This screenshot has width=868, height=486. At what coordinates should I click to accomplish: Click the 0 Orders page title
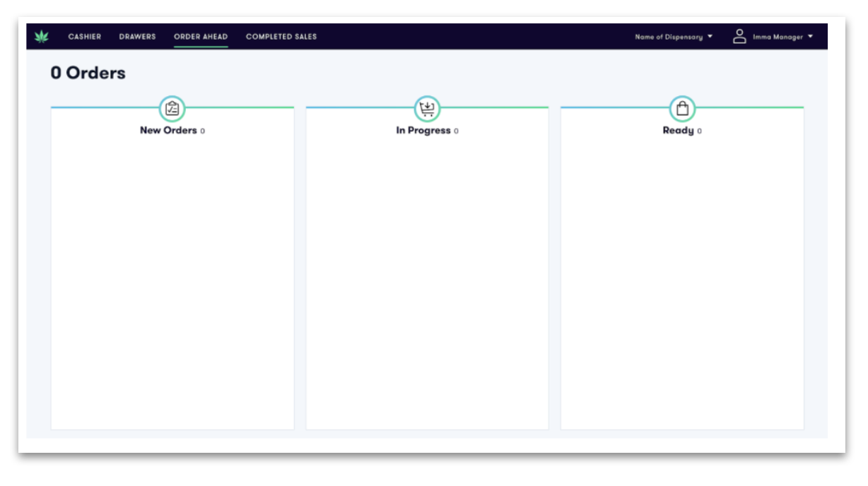pyautogui.click(x=88, y=73)
